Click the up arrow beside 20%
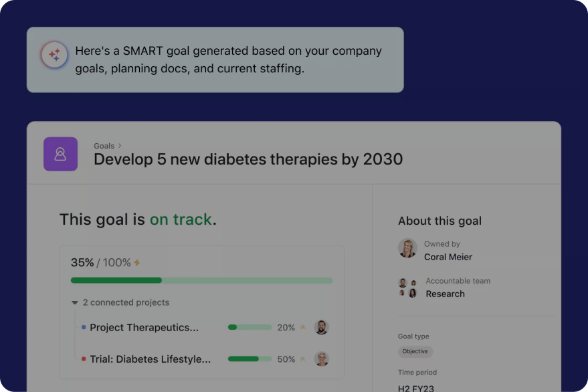Image resolution: width=588 pixels, height=392 pixels. (x=302, y=328)
